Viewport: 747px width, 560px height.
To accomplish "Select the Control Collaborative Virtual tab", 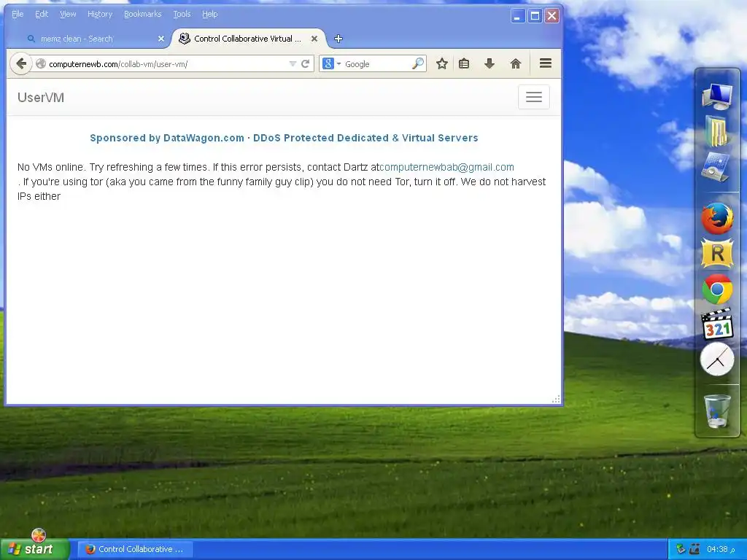I will point(248,39).
